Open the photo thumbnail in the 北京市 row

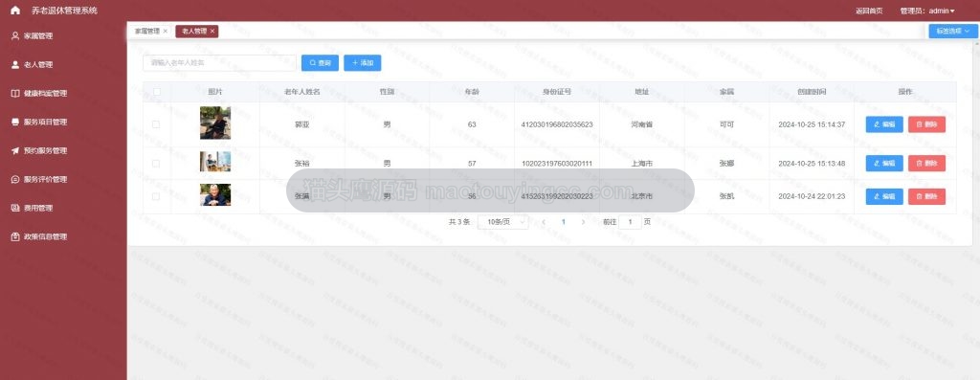coord(215,195)
